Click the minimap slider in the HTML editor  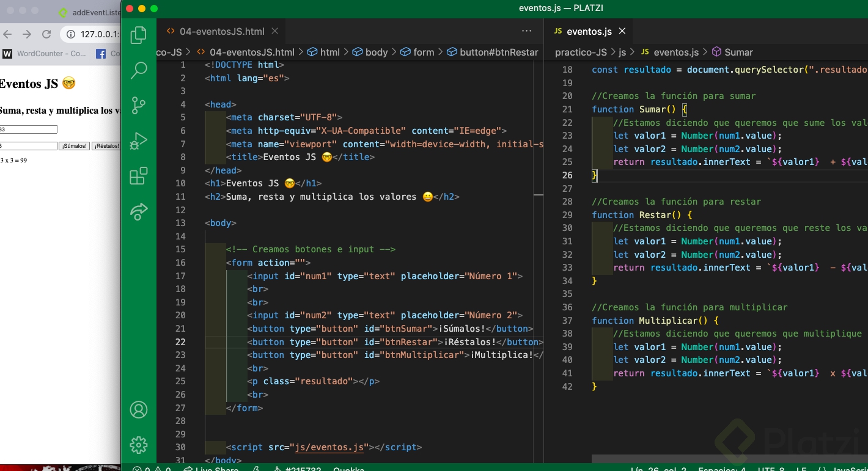[x=539, y=195]
